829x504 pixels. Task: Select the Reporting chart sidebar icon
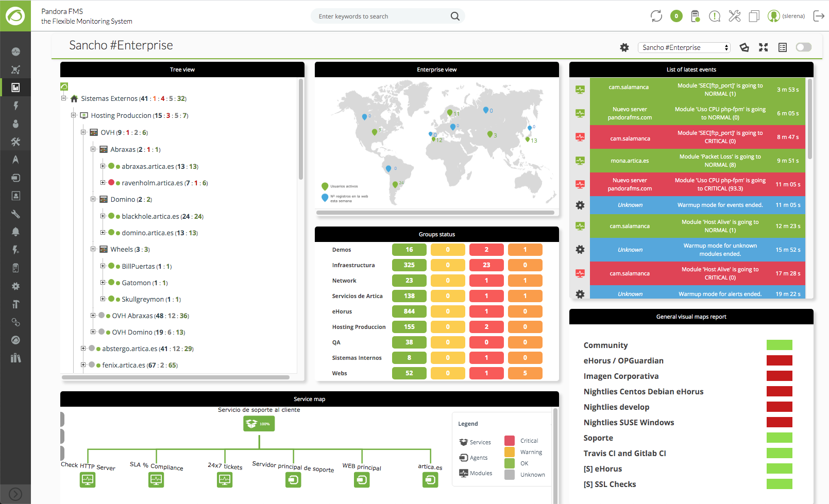[15, 88]
